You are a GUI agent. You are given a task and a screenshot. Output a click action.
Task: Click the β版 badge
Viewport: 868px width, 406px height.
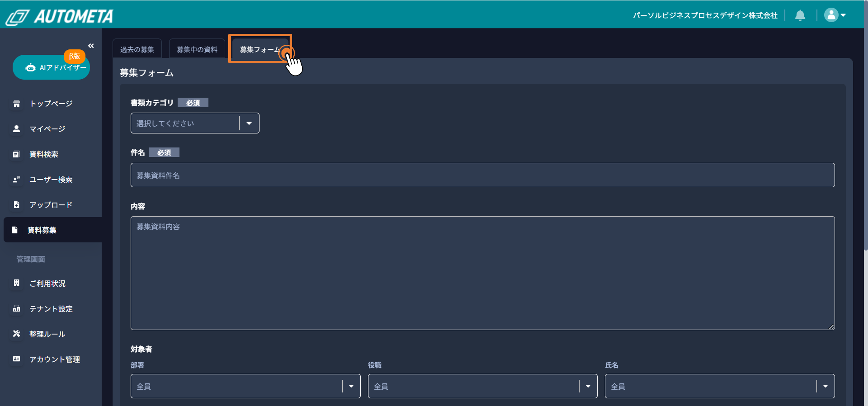[x=74, y=56]
